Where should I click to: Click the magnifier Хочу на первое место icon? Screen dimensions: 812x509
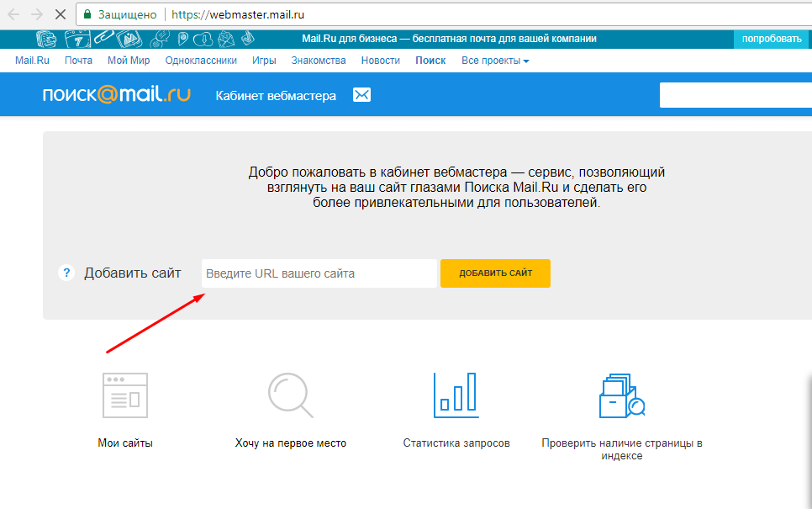(290, 395)
